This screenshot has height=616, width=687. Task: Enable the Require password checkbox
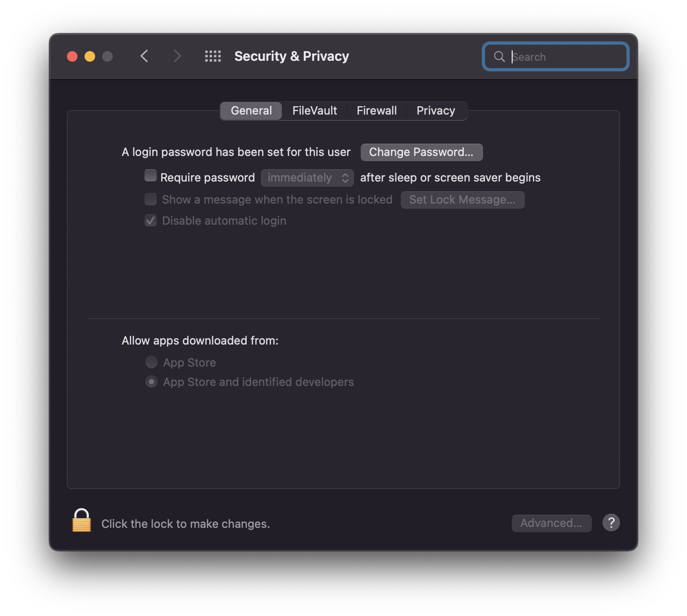151,176
